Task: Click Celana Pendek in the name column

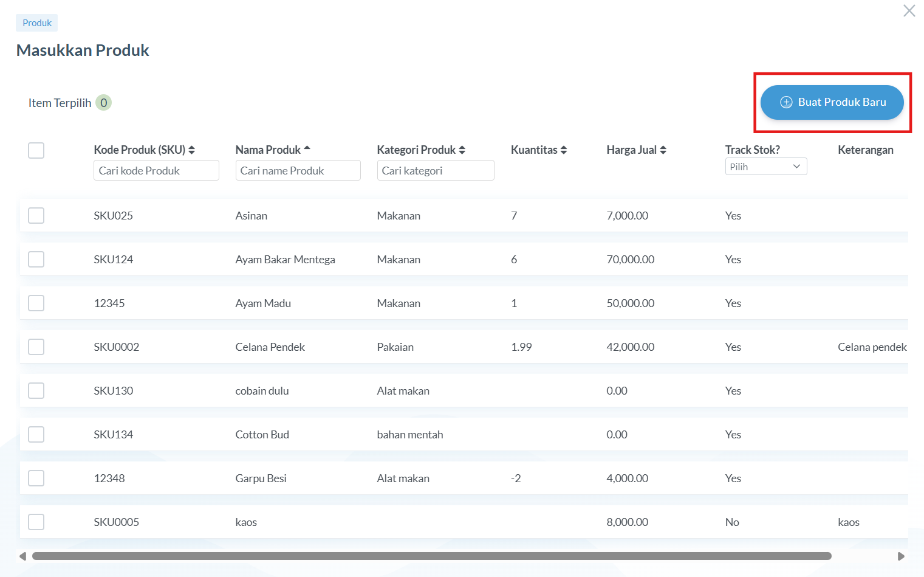Action: [270, 347]
